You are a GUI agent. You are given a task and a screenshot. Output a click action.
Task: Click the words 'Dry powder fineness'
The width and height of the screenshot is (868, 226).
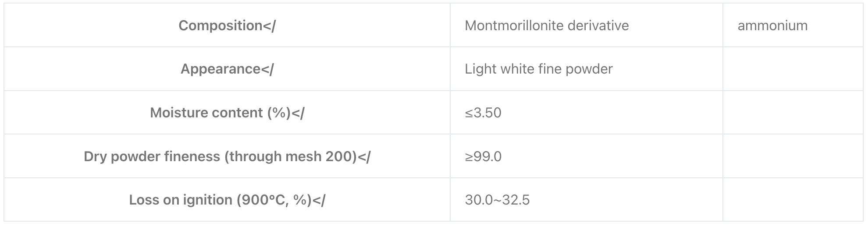point(152,156)
